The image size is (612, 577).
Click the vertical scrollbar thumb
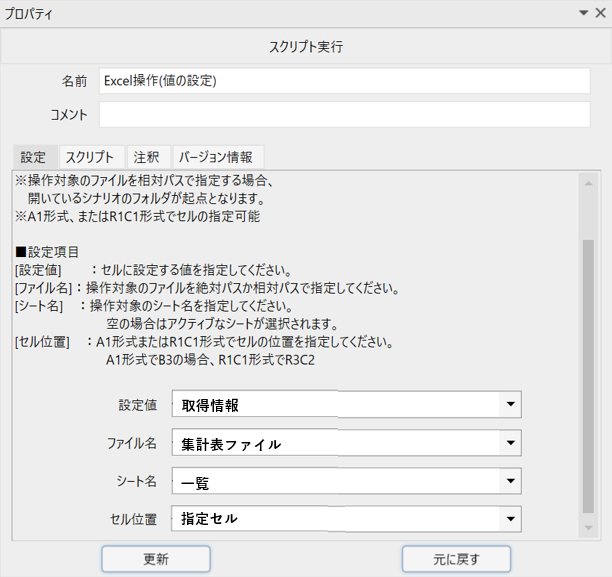tap(588, 376)
